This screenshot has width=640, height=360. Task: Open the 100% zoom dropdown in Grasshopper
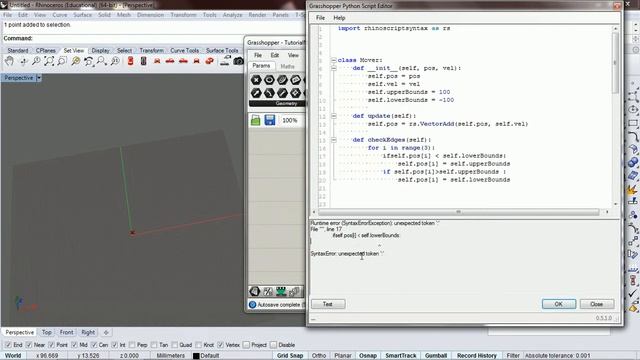(x=292, y=120)
